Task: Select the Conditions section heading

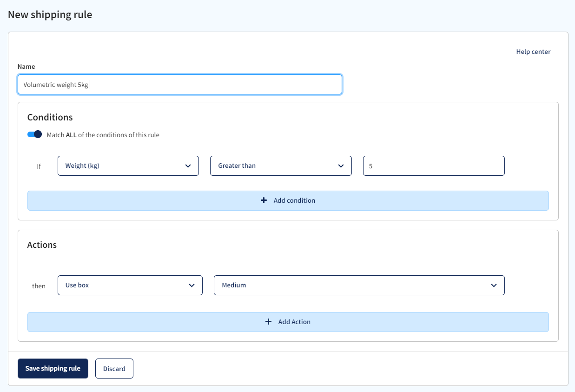Action: (49, 117)
